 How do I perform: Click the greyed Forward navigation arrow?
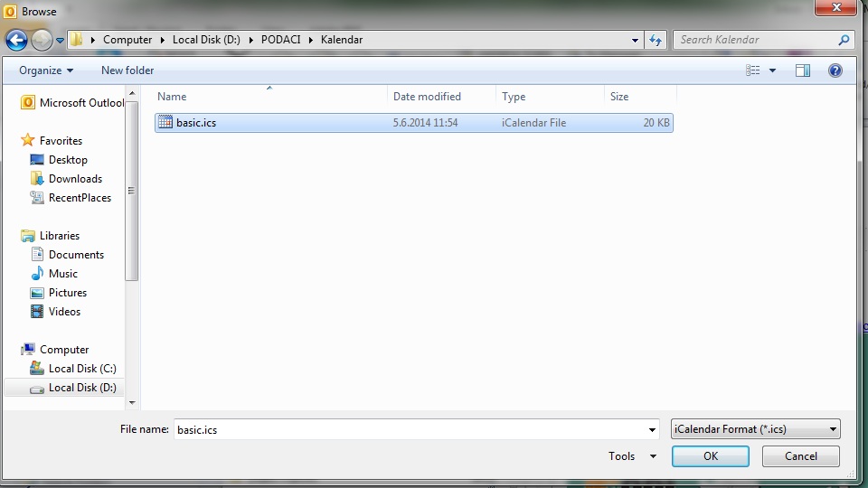(42, 40)
